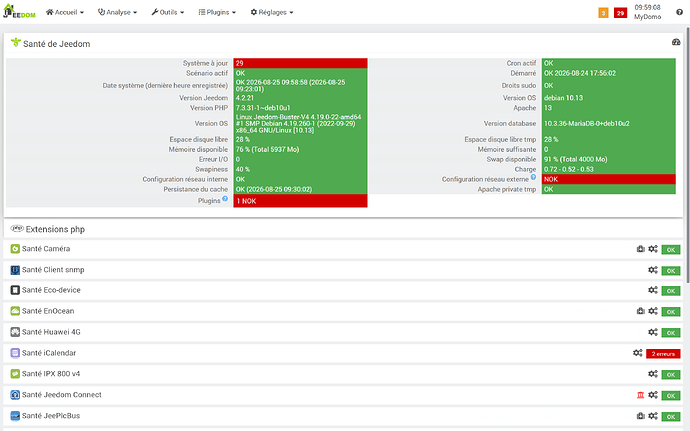Expand the Extensions php section
690x431 pixels.
pos(343,229)
